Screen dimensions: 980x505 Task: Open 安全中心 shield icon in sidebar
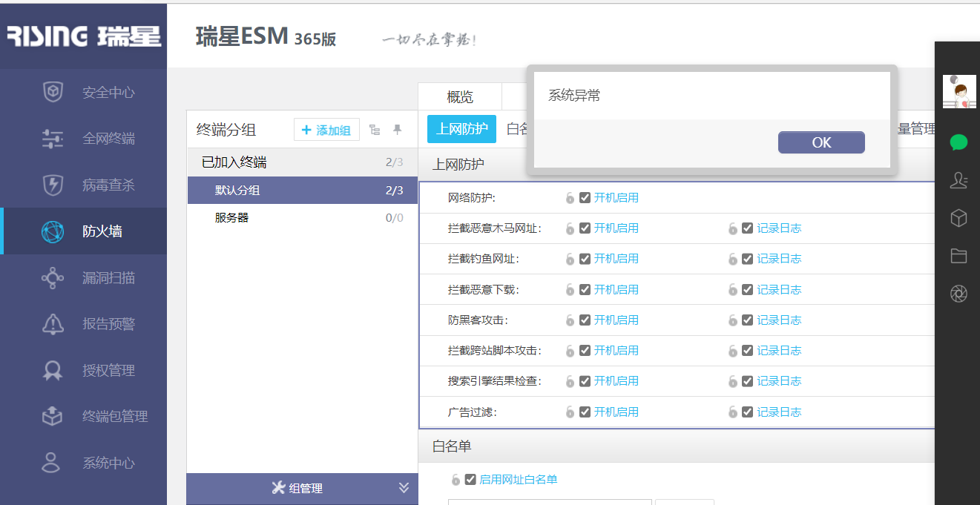click(x=53, y=92)
